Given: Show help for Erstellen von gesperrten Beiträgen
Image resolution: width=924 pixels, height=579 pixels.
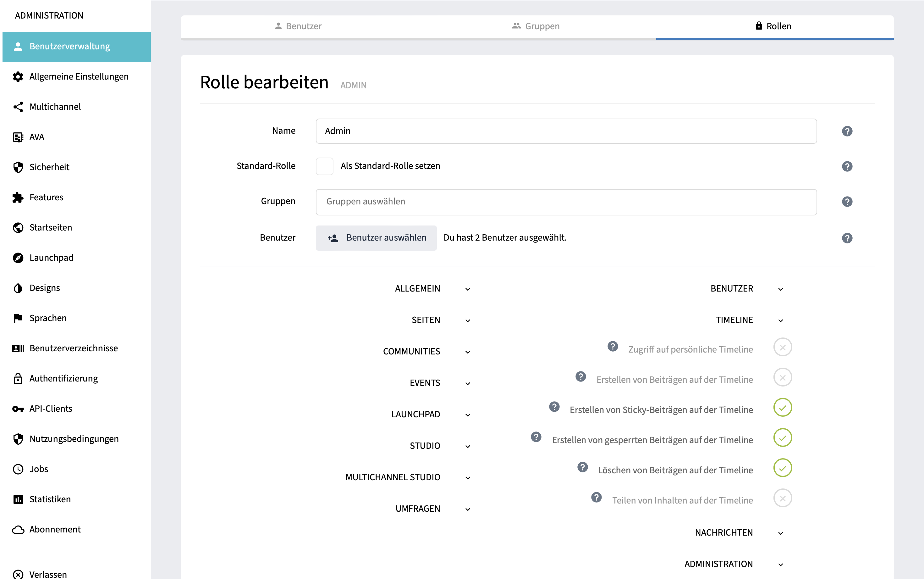Looking at the screenshot, I should (x=536, y=437).
